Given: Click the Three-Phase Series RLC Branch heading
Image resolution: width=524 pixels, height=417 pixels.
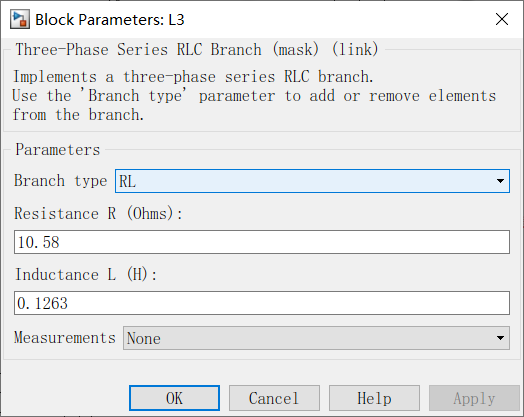Looking at the screenshot, I should coord(197,50).
